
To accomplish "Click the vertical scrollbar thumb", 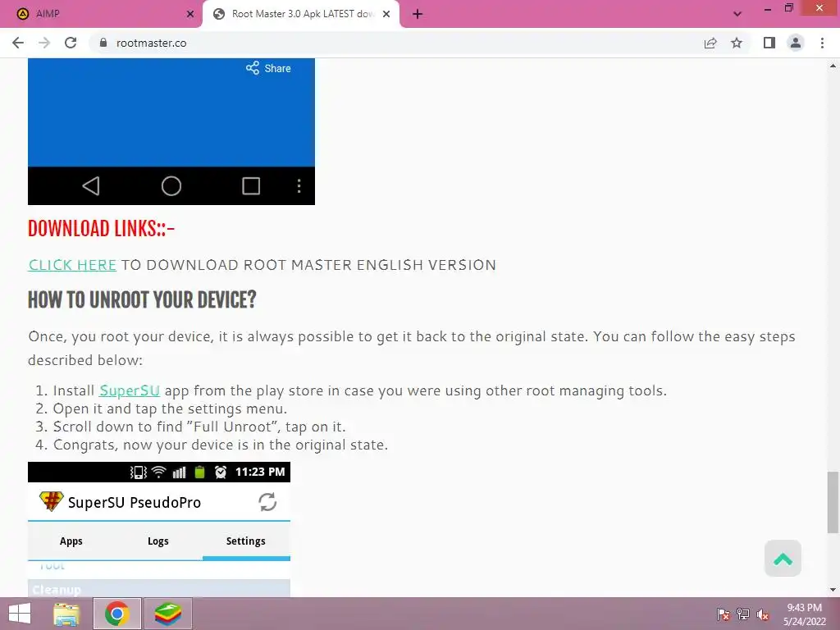I will click(x=833, y=503).
